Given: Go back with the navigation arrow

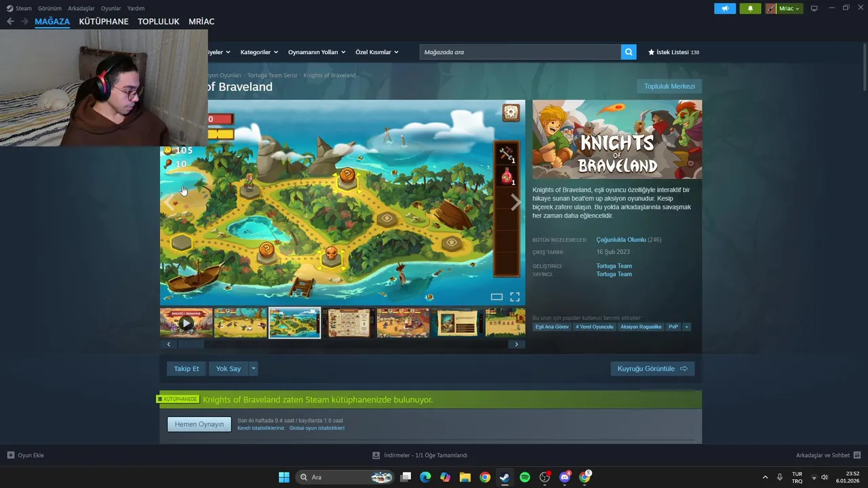Looking at the screenshot, I should (10, 22).
